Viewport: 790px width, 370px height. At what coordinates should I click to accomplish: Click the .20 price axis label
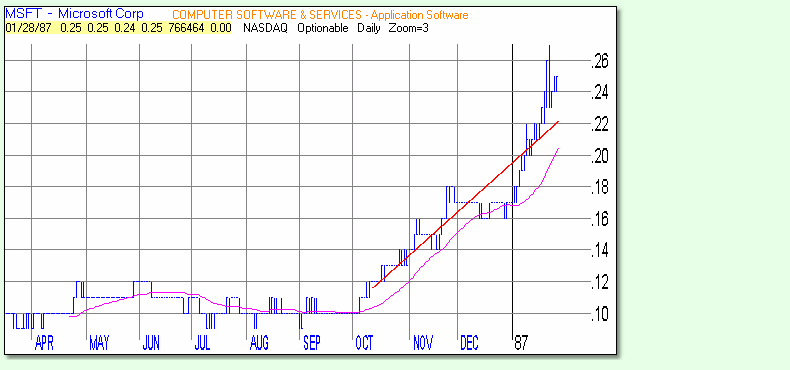pos(601,156)
